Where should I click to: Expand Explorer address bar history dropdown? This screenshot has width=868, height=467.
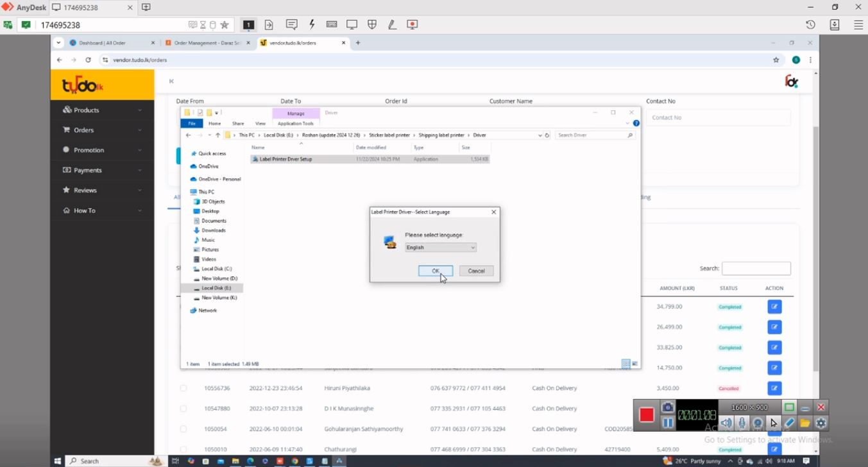pos(540,135)
